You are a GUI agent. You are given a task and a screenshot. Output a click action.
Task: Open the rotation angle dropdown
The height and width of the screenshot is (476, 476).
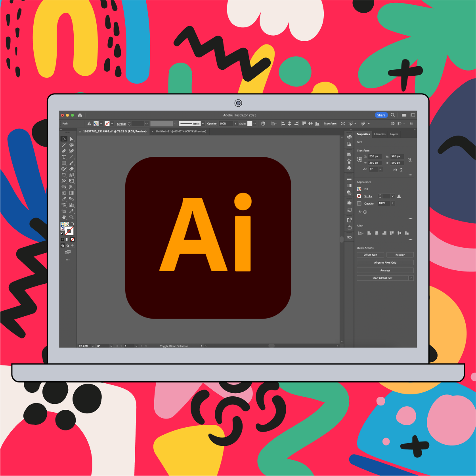click(380, 169)
